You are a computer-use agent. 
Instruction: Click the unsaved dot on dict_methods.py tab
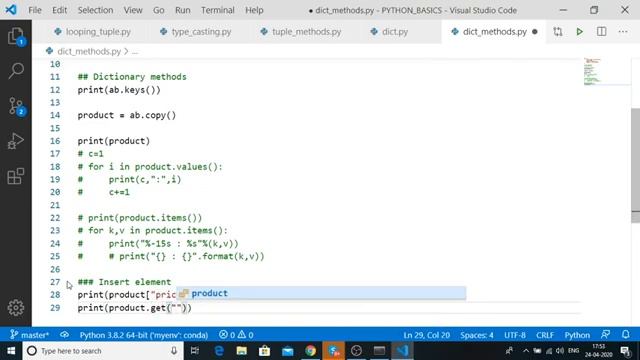[x=535, y=31]
